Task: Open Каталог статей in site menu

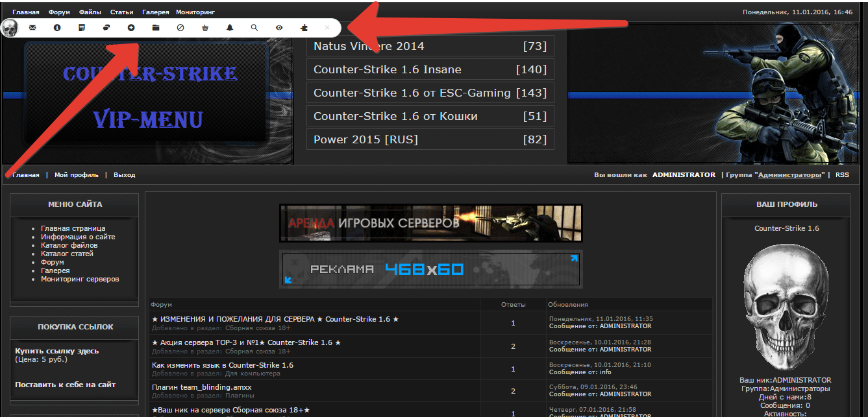Action: pos(67,254)
